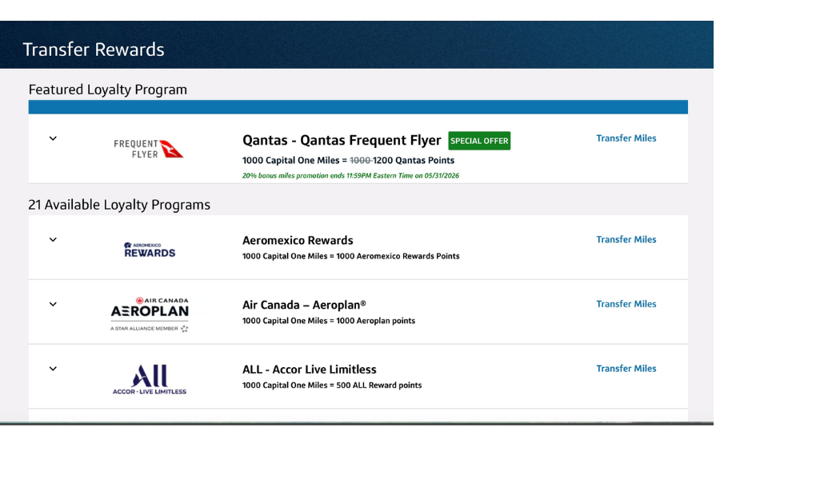
Task: Click the Air Canada Aeroplan logo
Action: (x=150, y=314)
